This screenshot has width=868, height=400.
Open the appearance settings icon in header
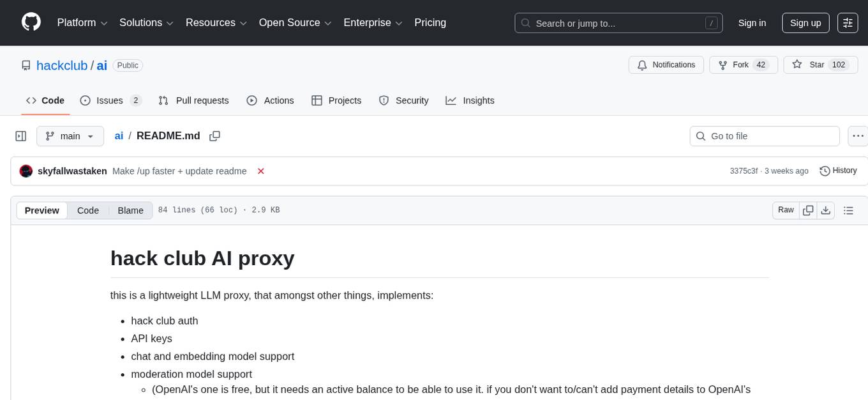(848, 23)
